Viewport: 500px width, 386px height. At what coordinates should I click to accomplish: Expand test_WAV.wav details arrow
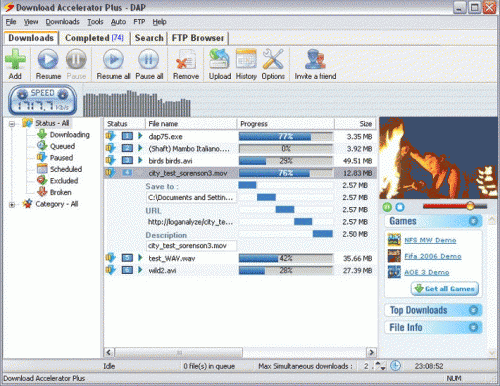point(140,258)
